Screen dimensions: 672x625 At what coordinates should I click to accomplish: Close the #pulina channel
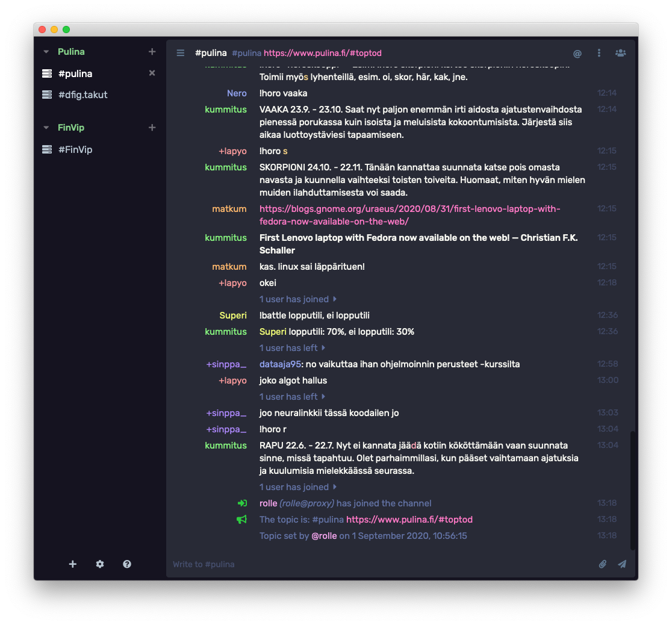152,73
